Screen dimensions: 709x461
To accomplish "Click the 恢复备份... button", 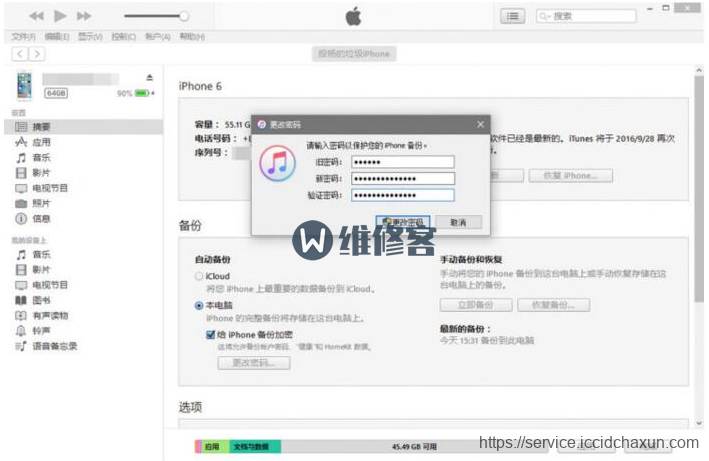I will tap(553, 305).
